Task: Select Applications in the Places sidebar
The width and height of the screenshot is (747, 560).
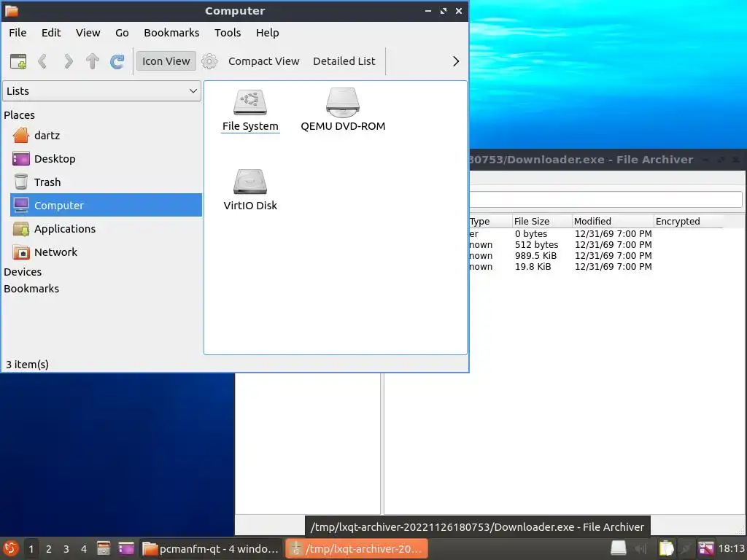Action: tap(106, 229)
